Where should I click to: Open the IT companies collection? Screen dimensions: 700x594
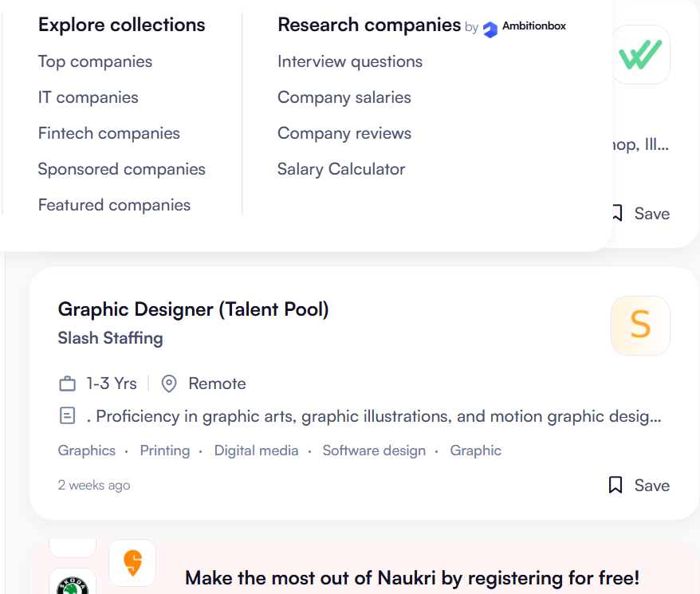point(88,97)
